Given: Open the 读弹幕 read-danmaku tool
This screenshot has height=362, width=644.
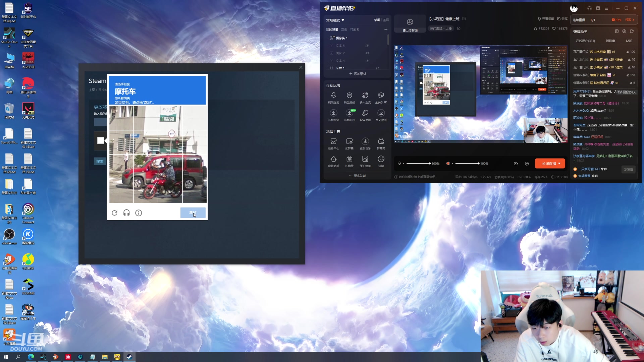Looking at the screenshot, I should (349, 141).
